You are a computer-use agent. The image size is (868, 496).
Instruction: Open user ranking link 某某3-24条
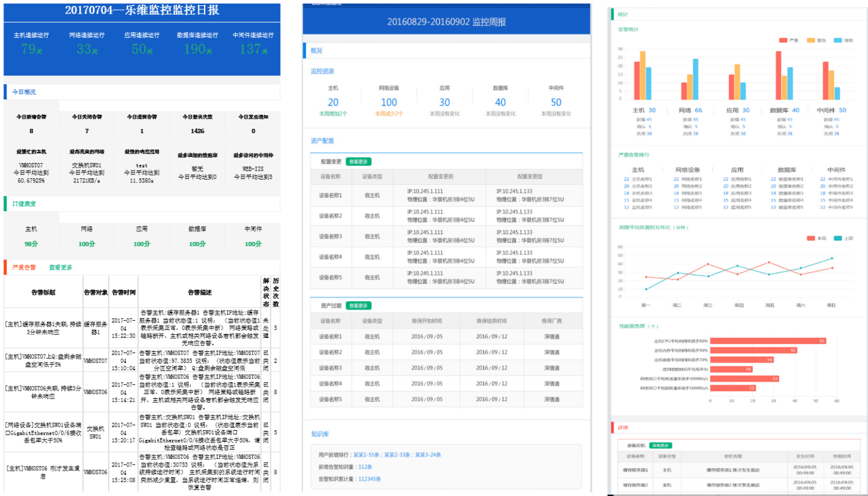click(x=428, y=455)
